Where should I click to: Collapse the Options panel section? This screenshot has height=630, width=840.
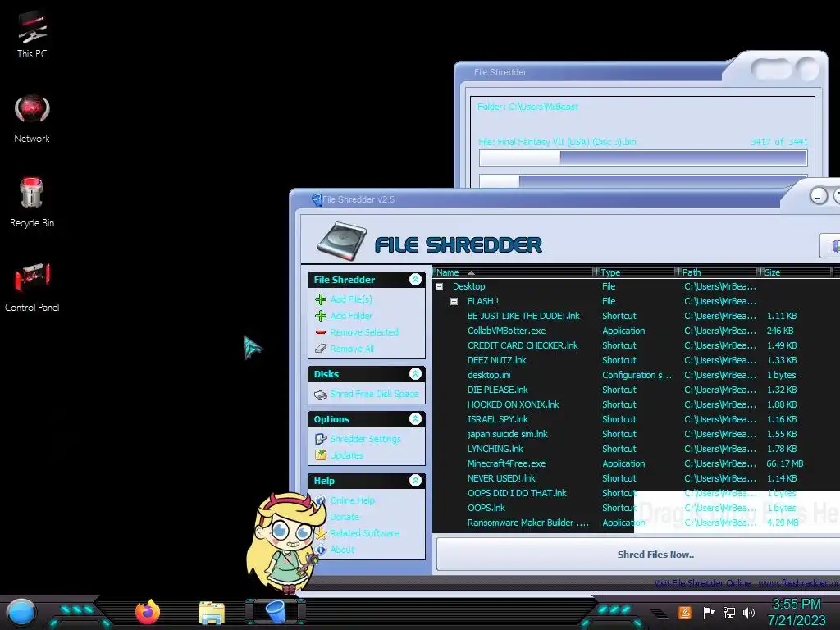tap(415, 419)
